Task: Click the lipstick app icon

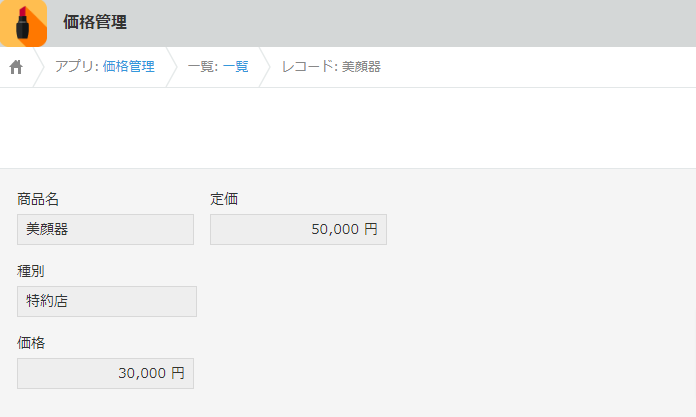Action: pyautogui.click(x=23, y=23)
